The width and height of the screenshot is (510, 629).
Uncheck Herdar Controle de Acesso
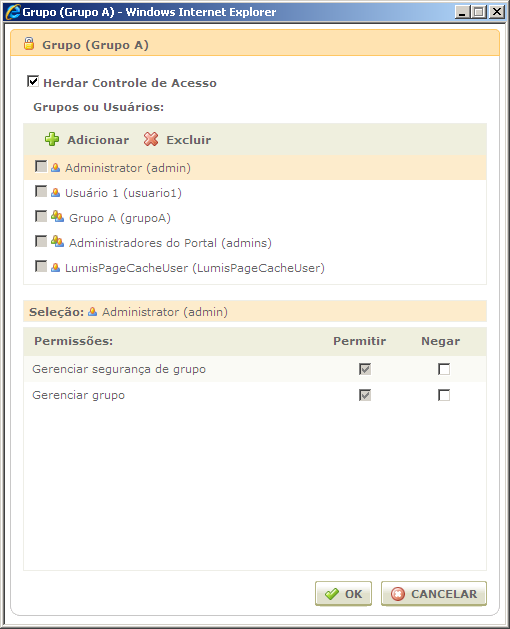[33, 81]
